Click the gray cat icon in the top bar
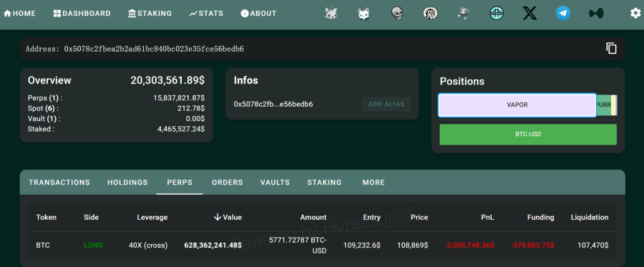This screenshot has height=267, width=644. tap(331, 14)
